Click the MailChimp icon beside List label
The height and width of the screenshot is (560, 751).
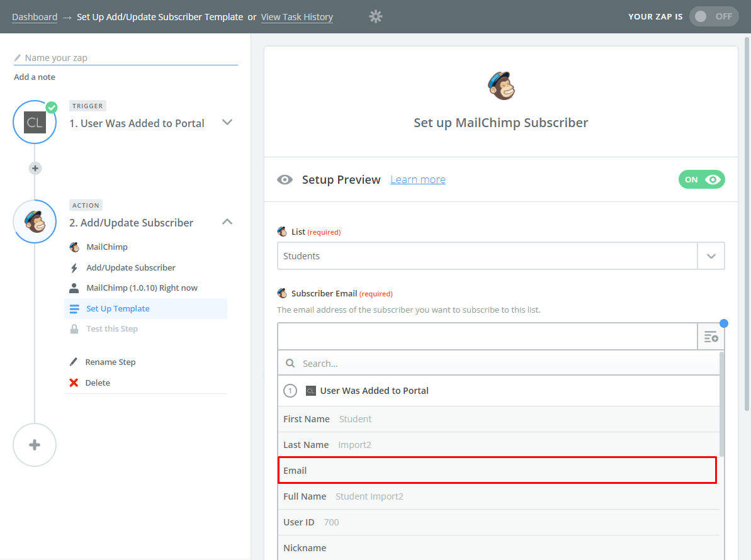click(x=282, y=232)
